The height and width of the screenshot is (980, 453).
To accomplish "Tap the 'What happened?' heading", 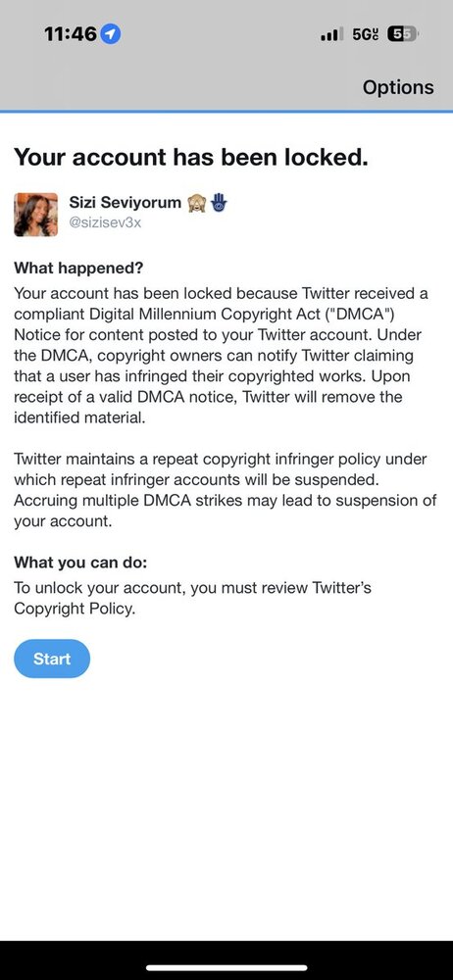I will coord(78,269).
